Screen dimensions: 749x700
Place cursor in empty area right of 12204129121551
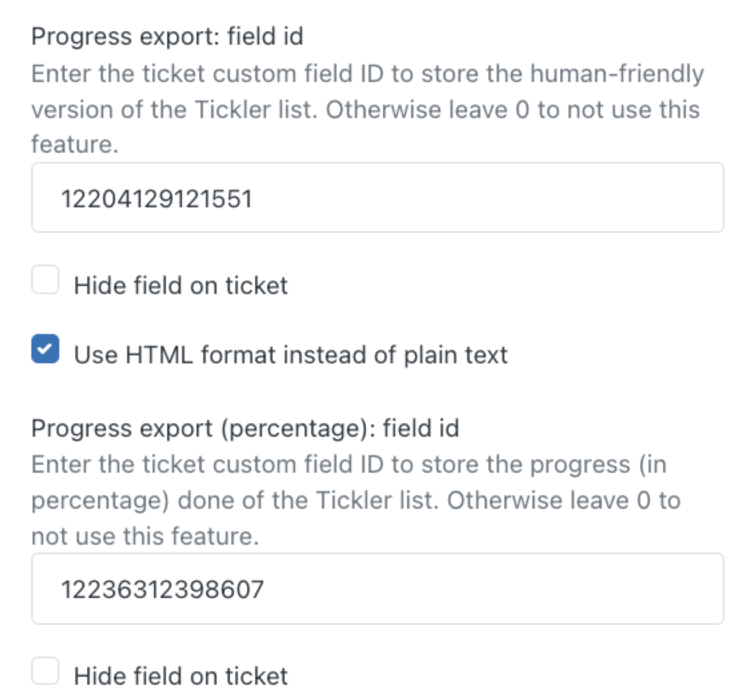click(x=487, y=198)
